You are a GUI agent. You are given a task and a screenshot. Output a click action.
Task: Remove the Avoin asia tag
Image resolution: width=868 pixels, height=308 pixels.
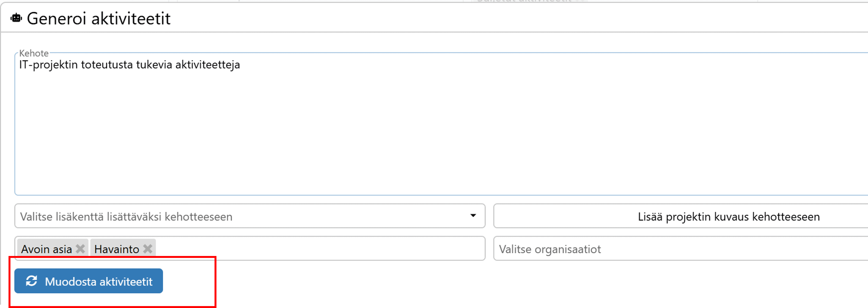pos(80,249)
